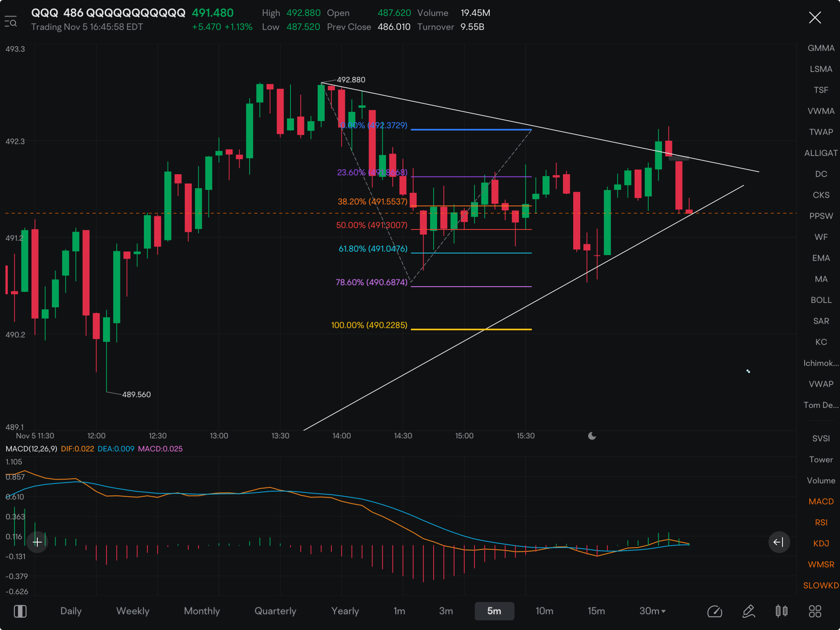The image size is (840, 630).
Task: Switch to Monthly timeframe
Action: [x=202, y=611]
